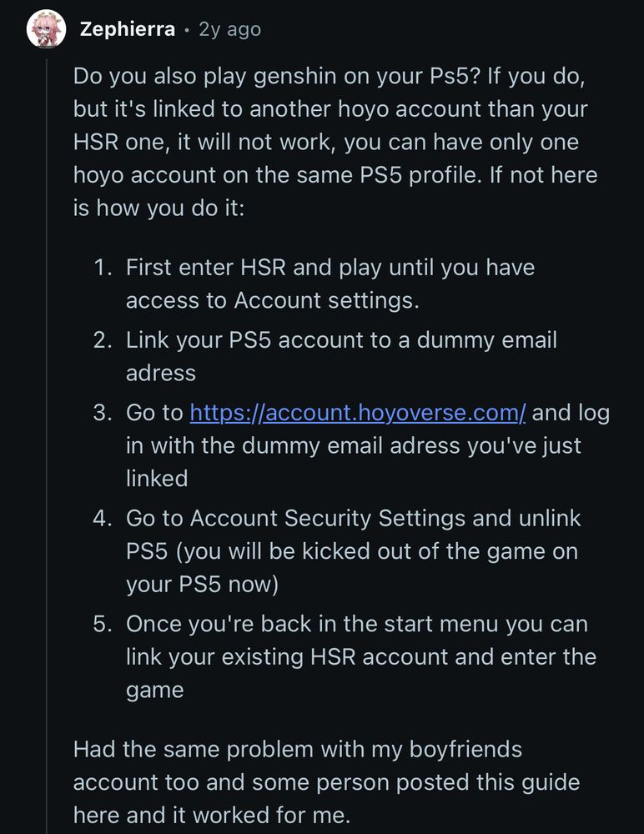The image size is (644, 834).
Task: Open the Zephierra username link
Action: 127,29
